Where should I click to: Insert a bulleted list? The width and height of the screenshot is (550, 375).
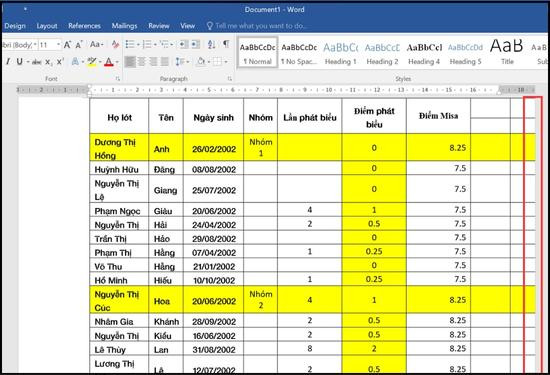point(130,44)
